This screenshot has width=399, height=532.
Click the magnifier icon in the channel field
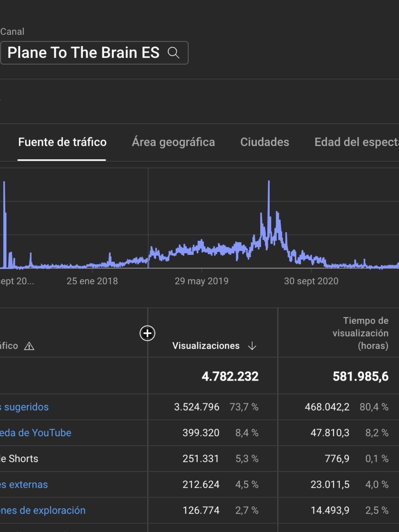click(173, 53)
